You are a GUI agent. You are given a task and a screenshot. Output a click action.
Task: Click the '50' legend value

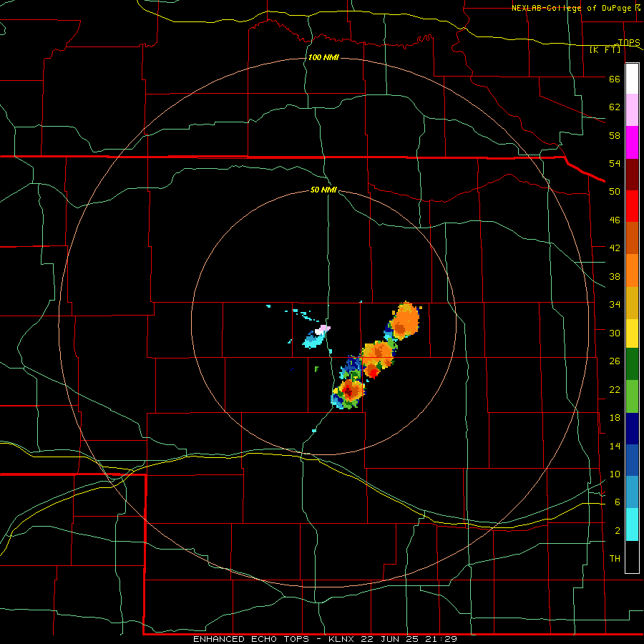[615, 192]
